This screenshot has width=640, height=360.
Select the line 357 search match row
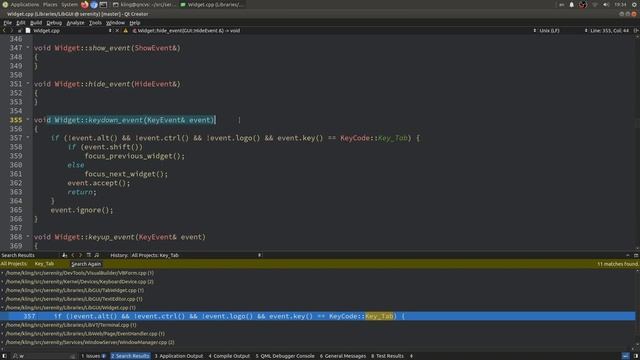[318, 316]
